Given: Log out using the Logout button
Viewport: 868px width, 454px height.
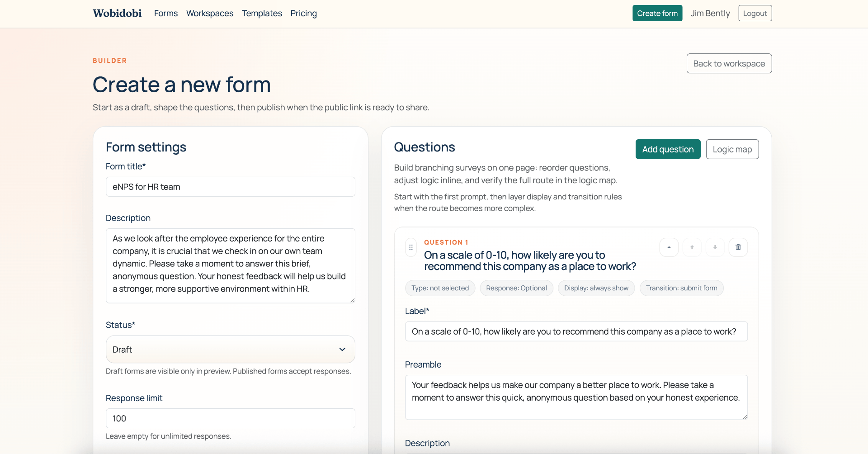Looking at the screenshot, I should click(755, 13).
